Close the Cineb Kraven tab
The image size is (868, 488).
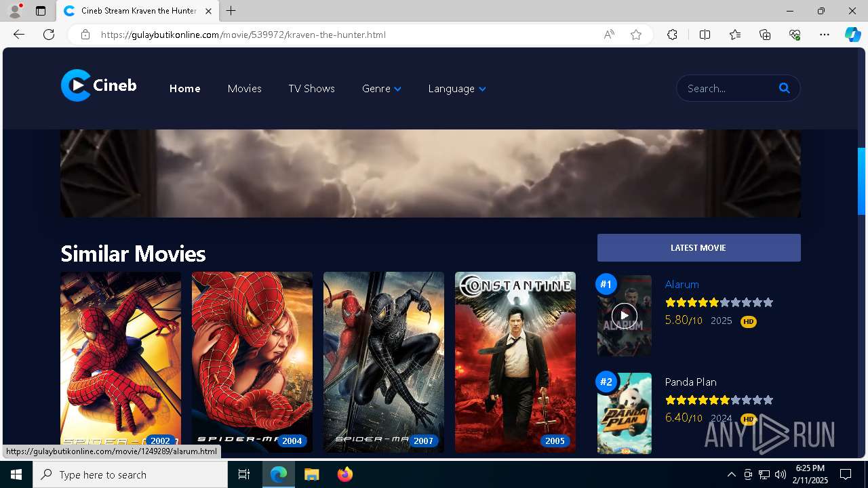coord(209,11)
